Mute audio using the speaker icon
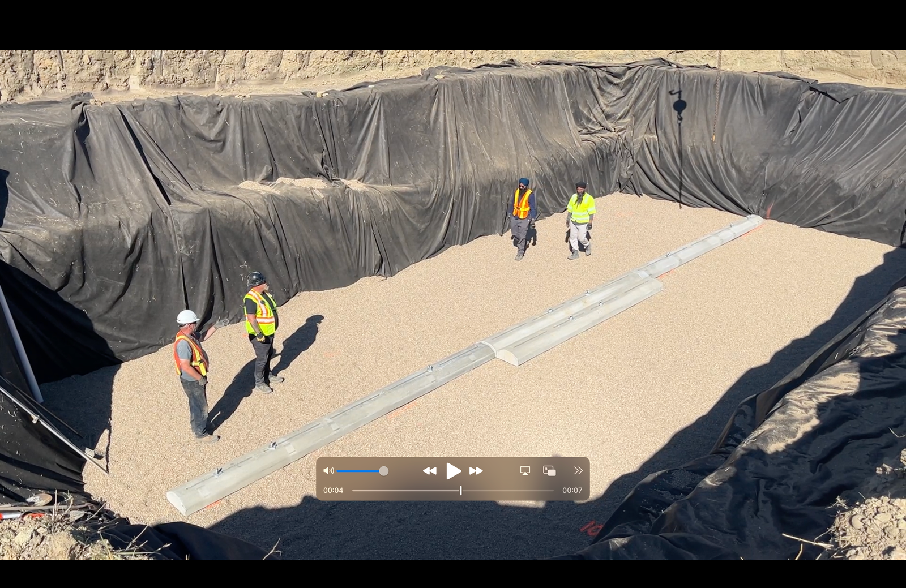906x588 pixels. pos(328,471)
